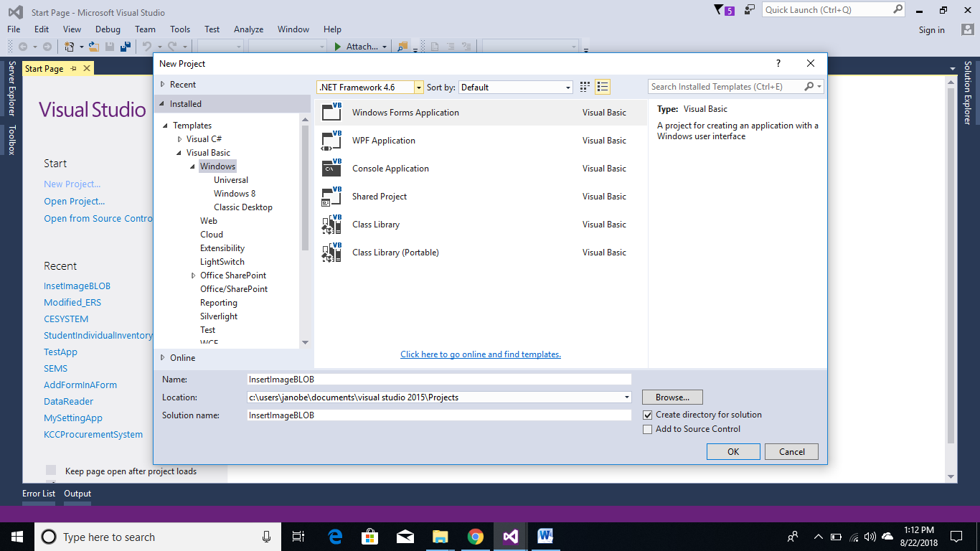Open the .NET Framework version dropdown

(x=418, y=88)
